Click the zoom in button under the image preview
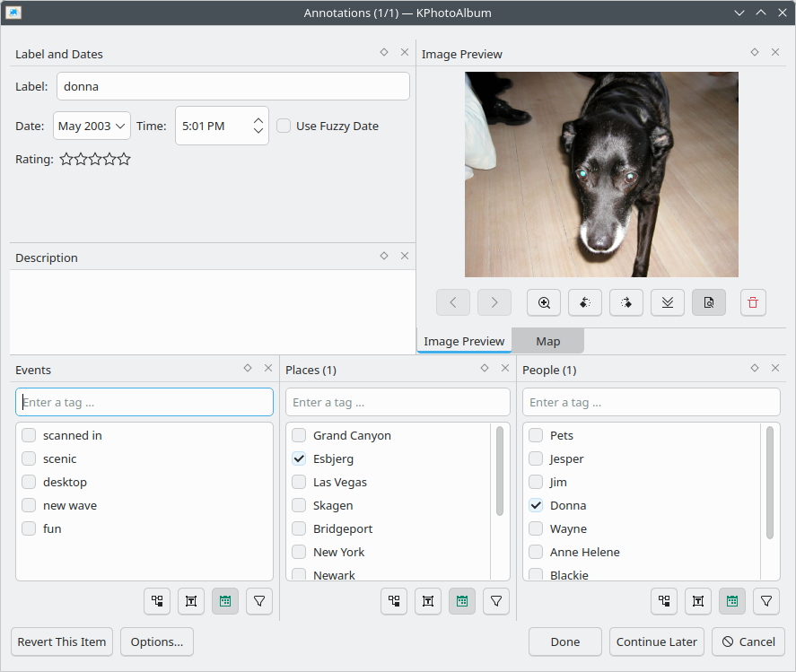Viewport: 796px width, 672px height. pos(544,302)
